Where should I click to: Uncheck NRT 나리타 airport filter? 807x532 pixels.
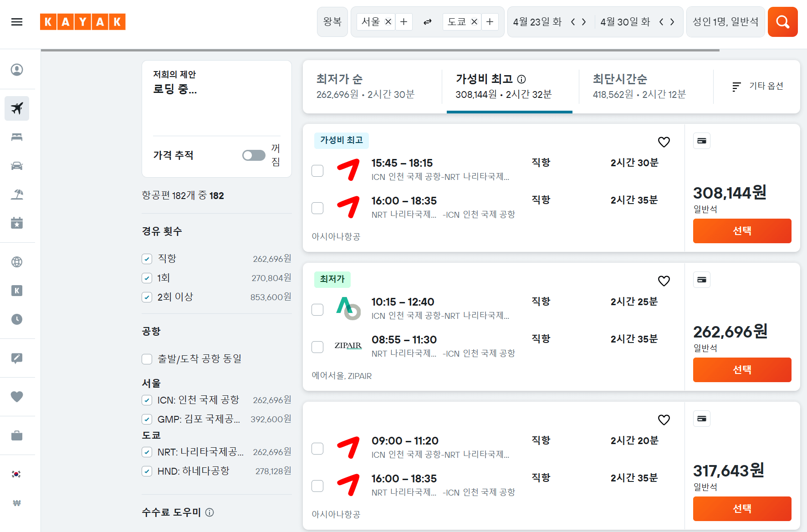(147, 452)
